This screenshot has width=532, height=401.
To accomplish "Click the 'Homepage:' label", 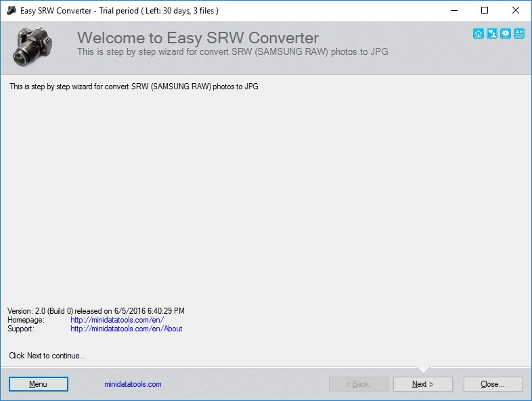I will 26,320.
